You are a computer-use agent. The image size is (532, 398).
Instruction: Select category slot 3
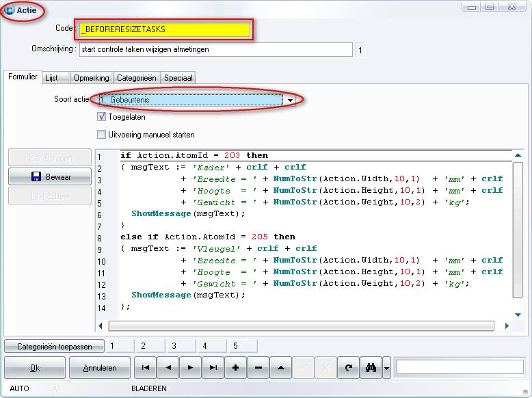[181, 346]
